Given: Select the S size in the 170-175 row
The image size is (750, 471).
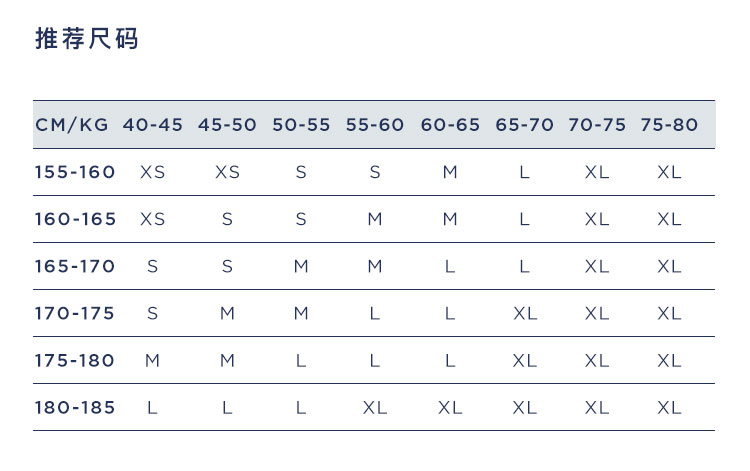Looking at the screenshot, I should [153, 313].
